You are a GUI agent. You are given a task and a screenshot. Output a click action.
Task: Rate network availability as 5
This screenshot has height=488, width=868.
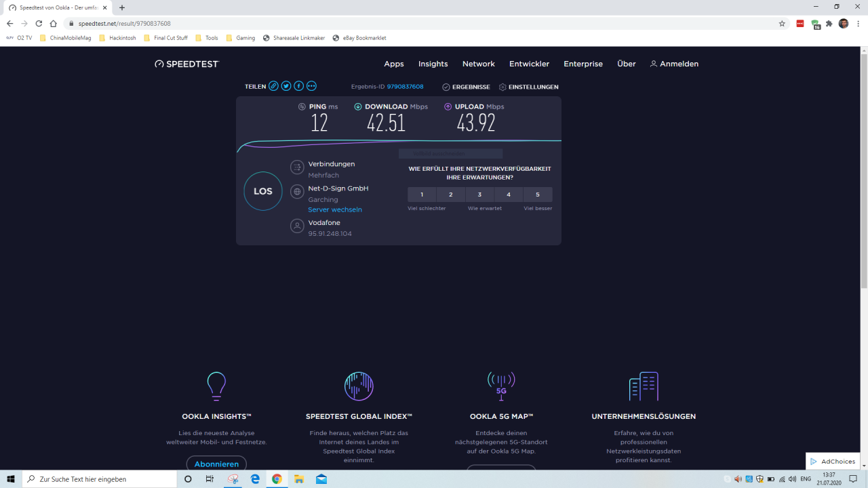pos(538,195)
